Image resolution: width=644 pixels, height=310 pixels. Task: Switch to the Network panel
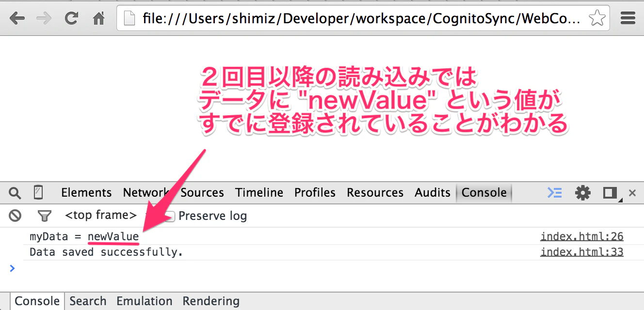pos(145,193)
